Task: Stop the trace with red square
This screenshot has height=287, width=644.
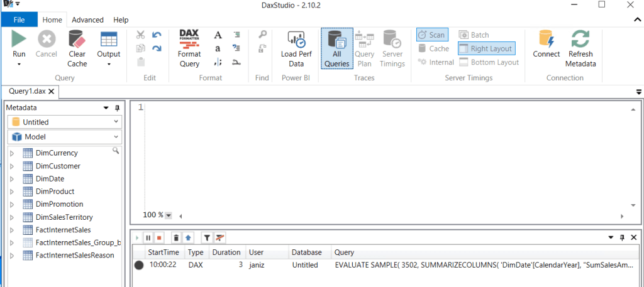Action: click(159, 238)
